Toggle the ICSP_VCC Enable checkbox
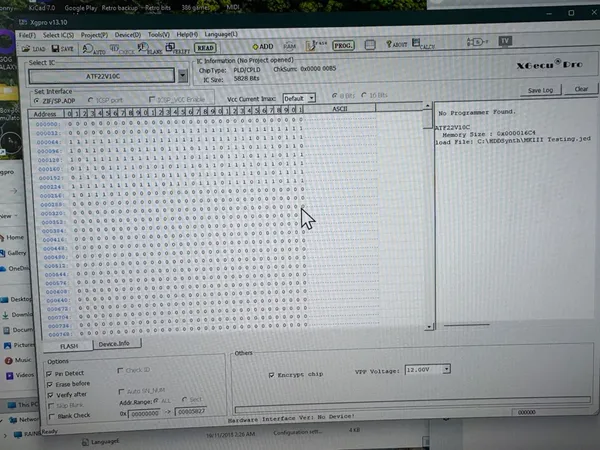 tap(152, 99)
